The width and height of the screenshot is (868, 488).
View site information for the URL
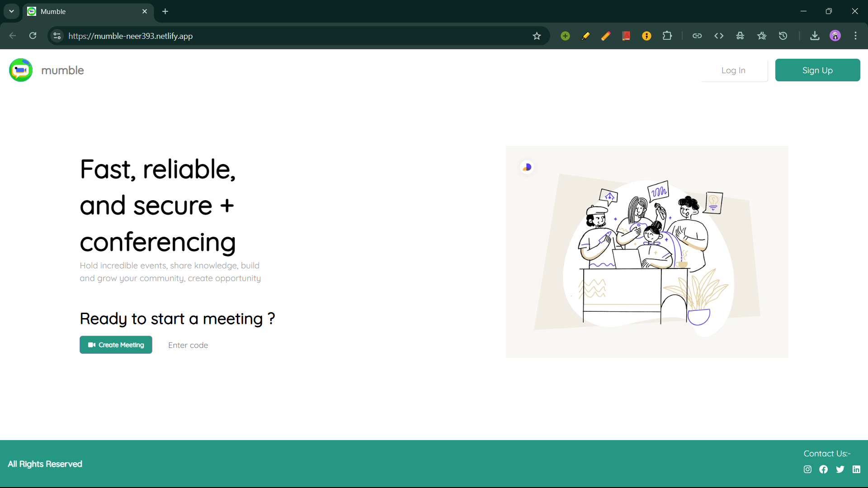57,36
